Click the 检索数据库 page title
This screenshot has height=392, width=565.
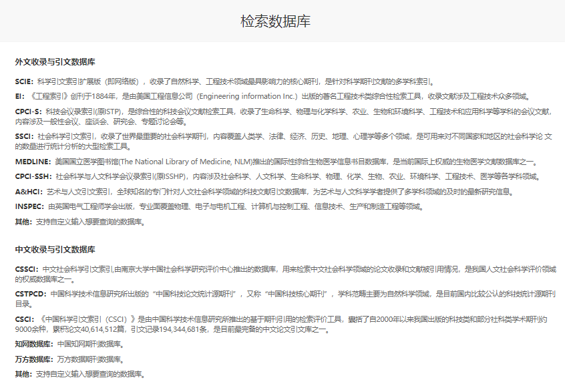[275, 21]
